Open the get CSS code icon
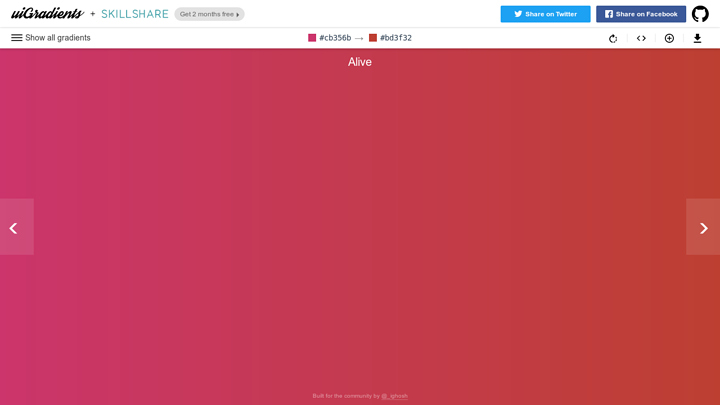 point(641,38)
